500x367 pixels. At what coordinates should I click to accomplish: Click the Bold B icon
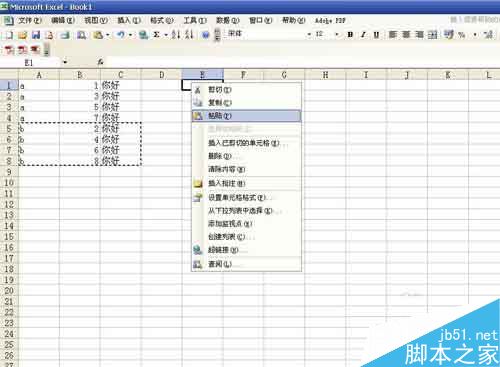tap(350, 34)
